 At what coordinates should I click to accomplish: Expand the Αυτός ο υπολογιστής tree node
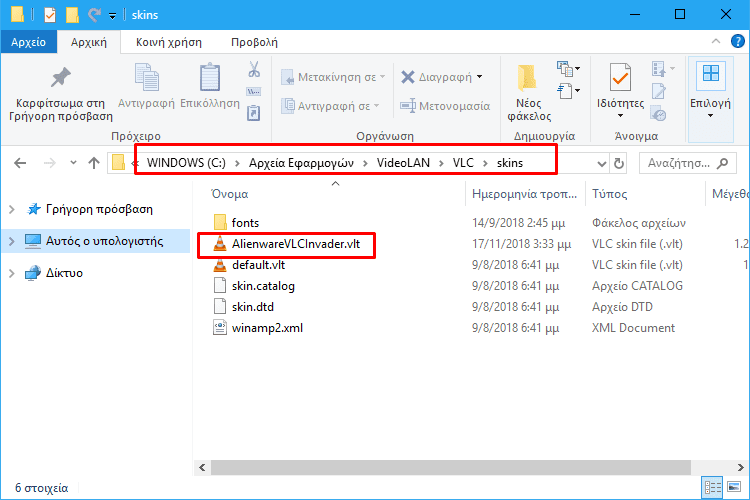tap(12, 241)
